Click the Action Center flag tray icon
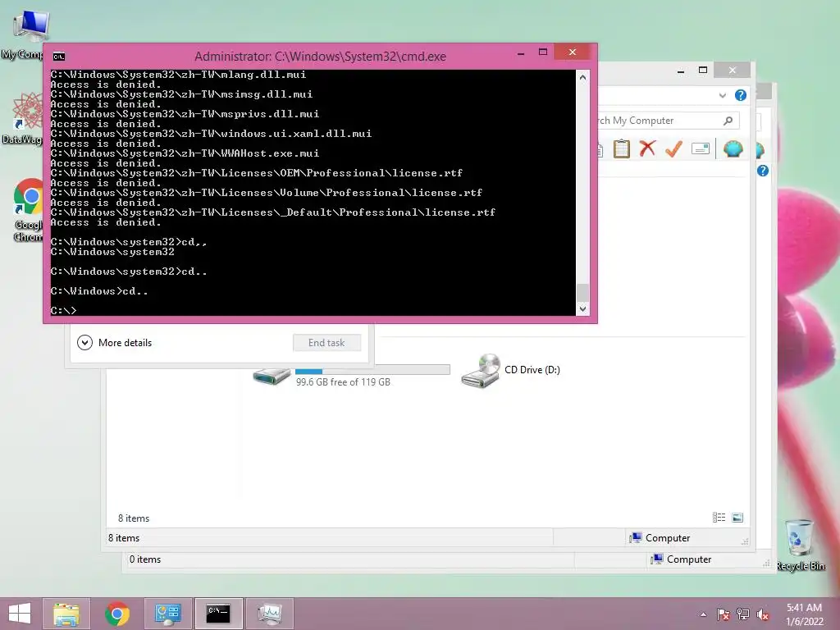840x630 pixels. point(723,614)
